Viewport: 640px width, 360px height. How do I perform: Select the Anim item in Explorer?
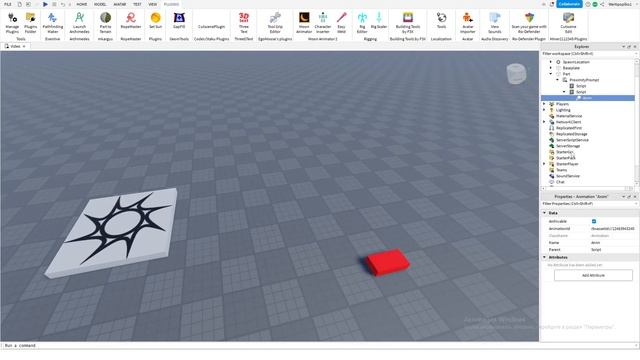click(x=588, y=98)
